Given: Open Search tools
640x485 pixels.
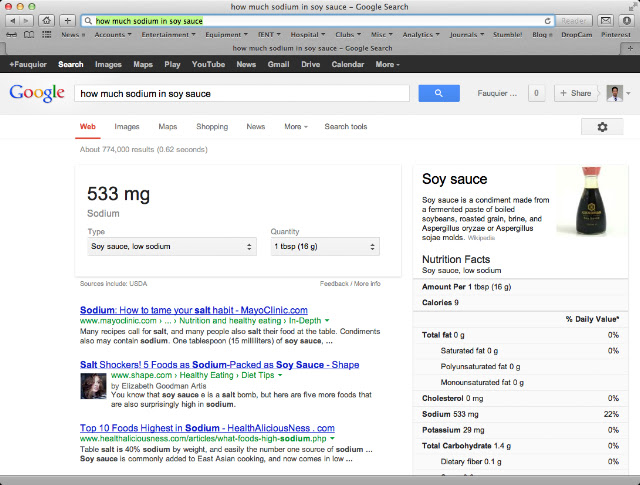Looking at the screenshot, I should pos(346,127).
